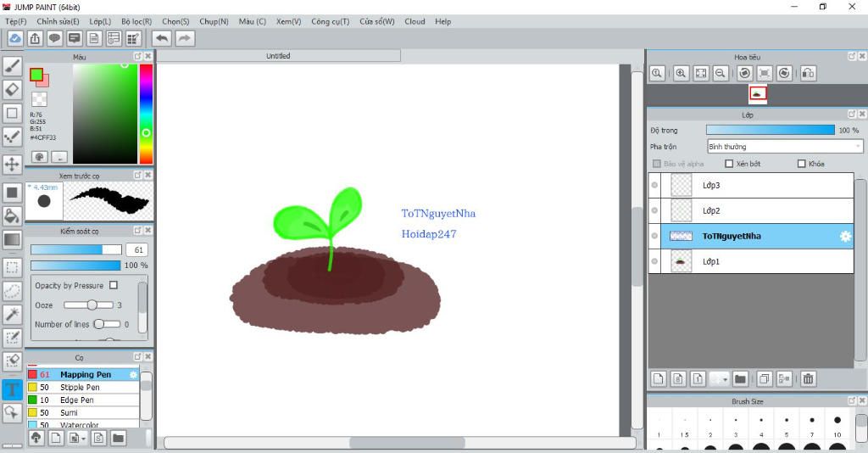Toggle visibility of layer Lớp2
Viewport: 868px width, 453px height.
(654, 210)
